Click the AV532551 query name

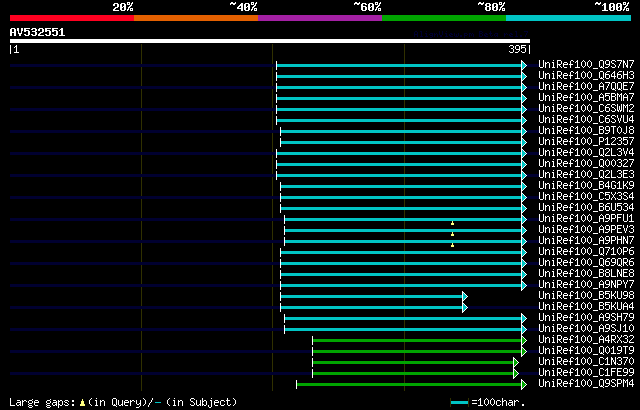click(37, 32)
